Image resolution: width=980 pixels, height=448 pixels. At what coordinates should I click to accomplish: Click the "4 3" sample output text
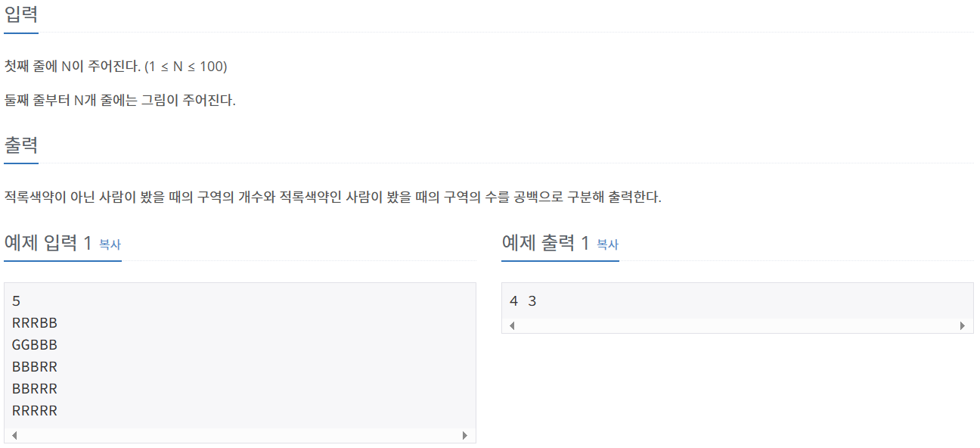(523, 301)
